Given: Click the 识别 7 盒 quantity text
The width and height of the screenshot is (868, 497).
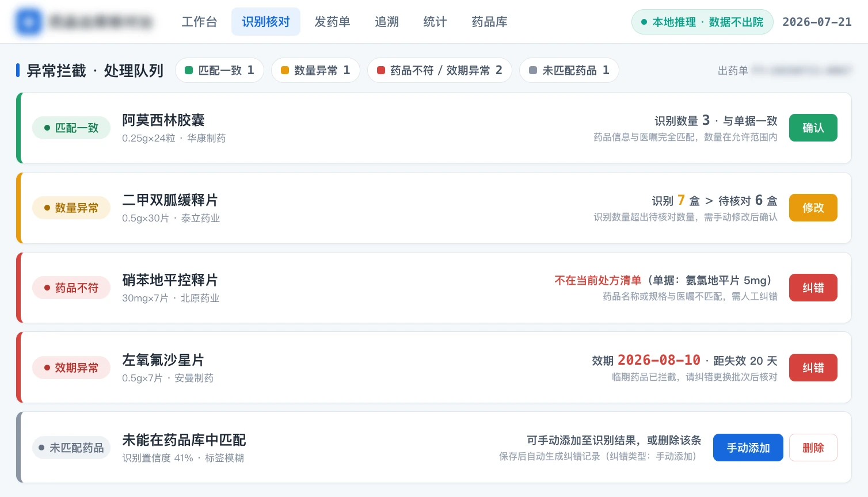Looking at the screenshot, I should (x=676, y=200).
